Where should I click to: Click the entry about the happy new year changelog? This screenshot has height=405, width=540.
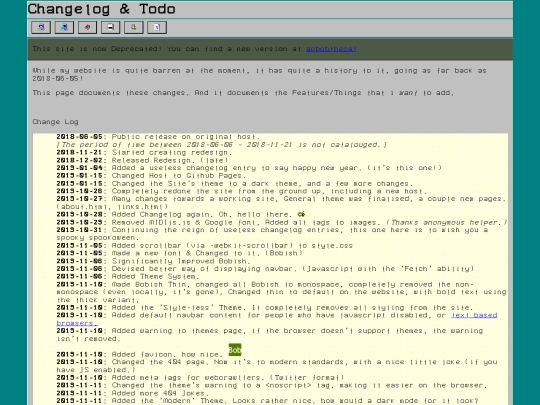[x=249, y=168]
